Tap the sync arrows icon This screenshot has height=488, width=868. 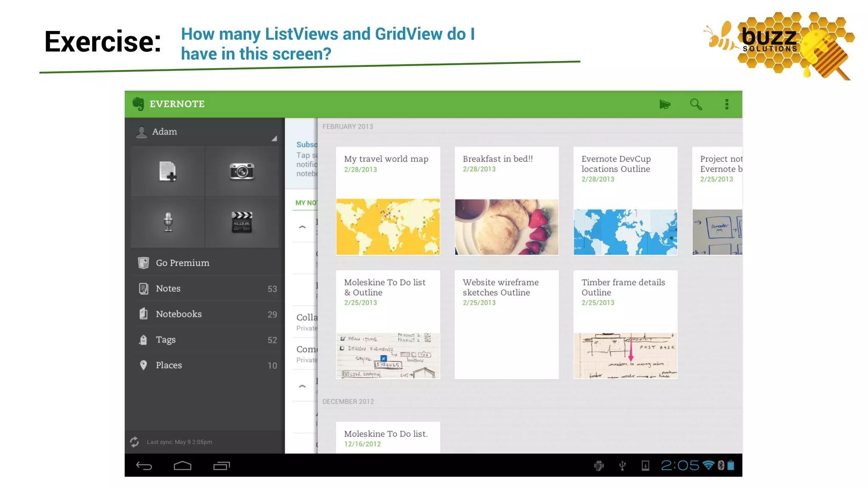pyautogui.click(x=135, y=442)
